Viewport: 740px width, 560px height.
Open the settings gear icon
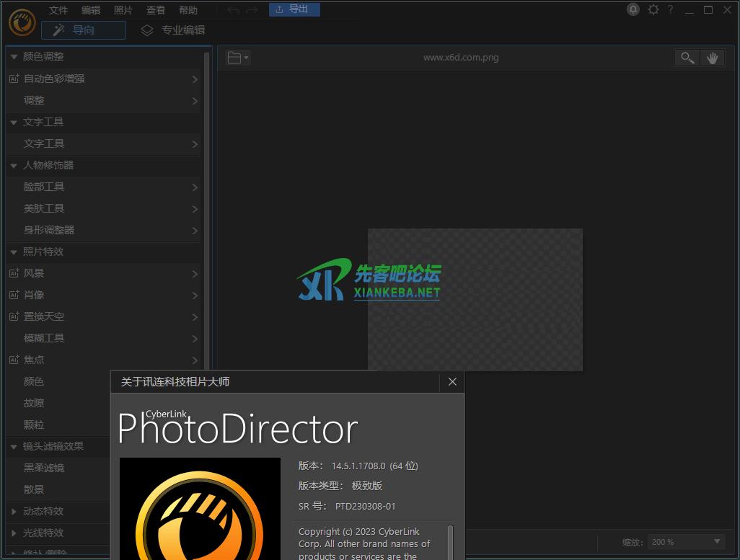pos(653,9)
